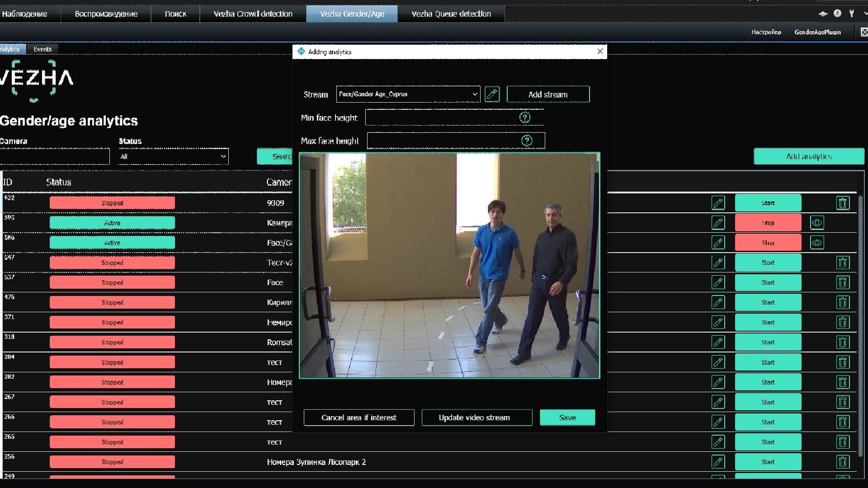Click the Active status of row 593
This screenshot has height=488, width=868.
point(112,223)
